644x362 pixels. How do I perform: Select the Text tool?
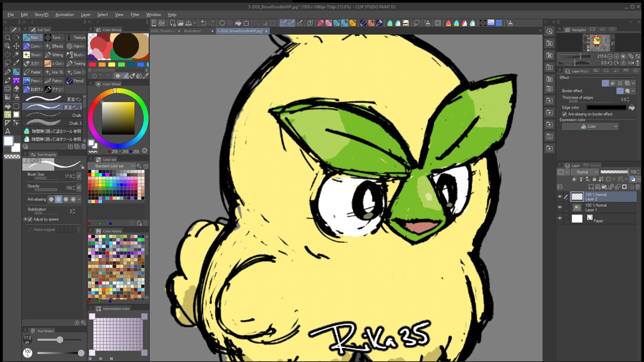coord(8,131)
